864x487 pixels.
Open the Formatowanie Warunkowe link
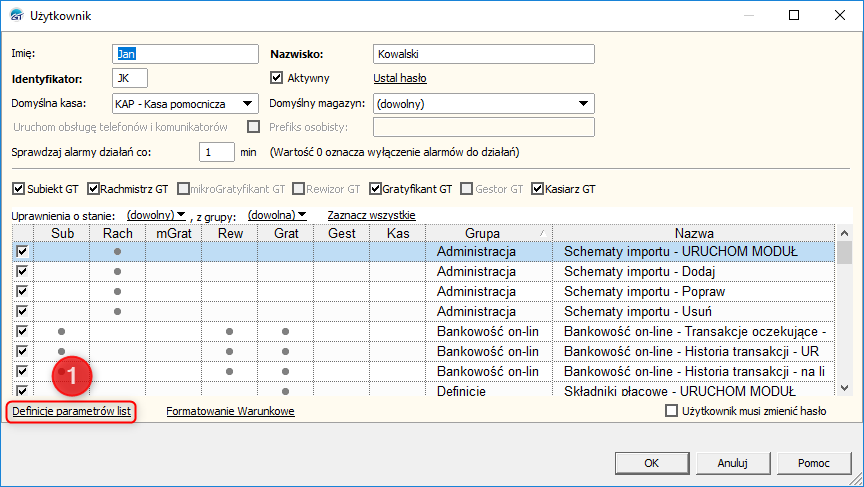pyautogui.click(x=230, y=411)
